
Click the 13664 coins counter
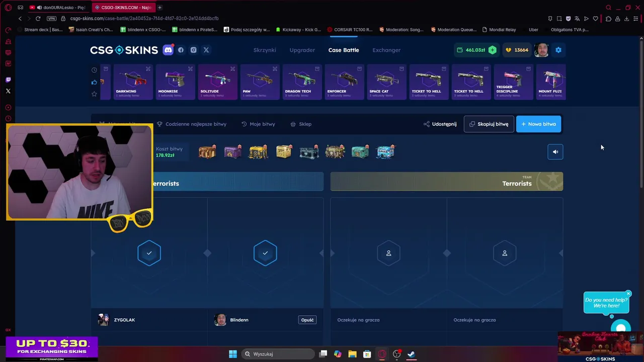click(x=517, y=50)
